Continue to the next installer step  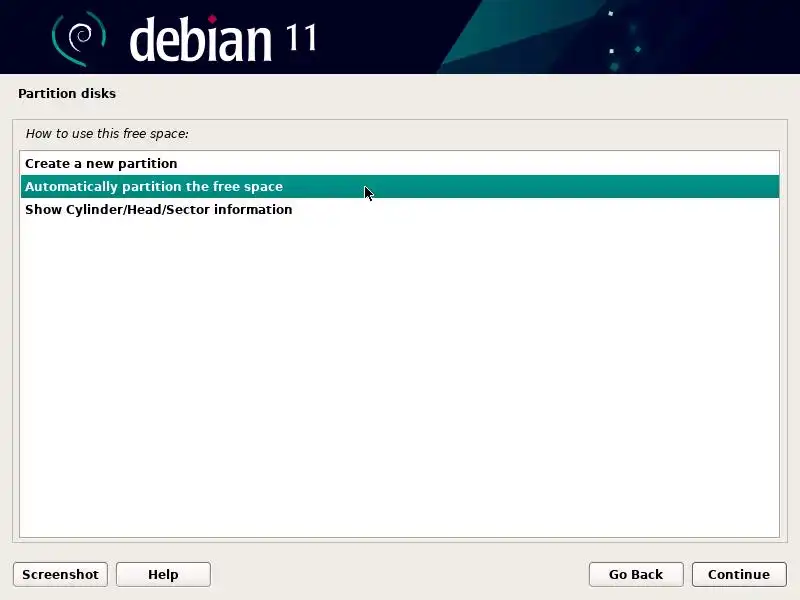[739, 574]
